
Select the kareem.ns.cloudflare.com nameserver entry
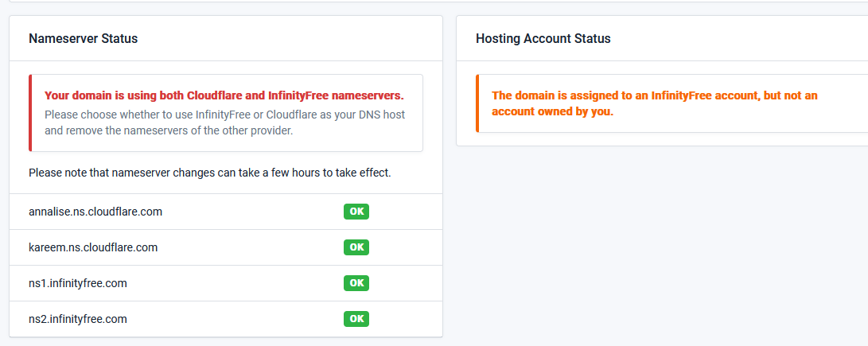pos(93,247)
